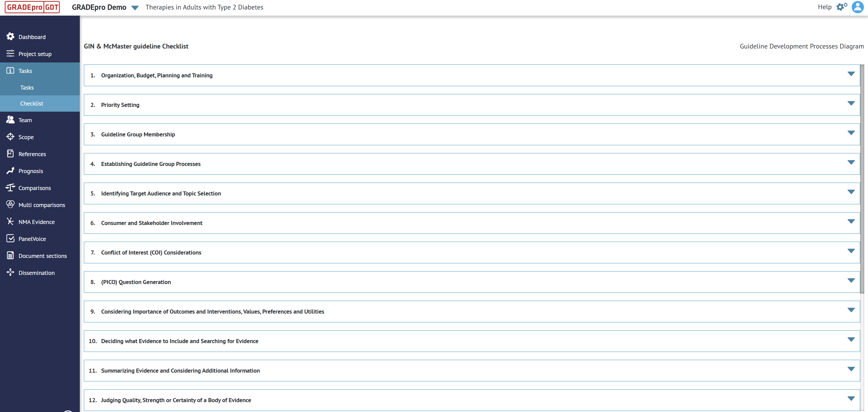
Task: Expand section 1 Organization, Budget, Planning arrow
Action: coord(851,74)
